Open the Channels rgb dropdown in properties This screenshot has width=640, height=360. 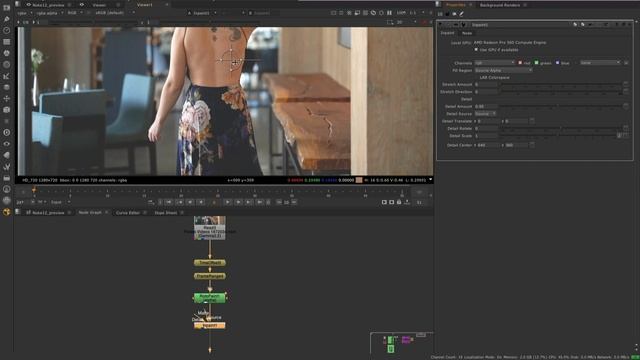pyautogui.click(x=494, y=63)
